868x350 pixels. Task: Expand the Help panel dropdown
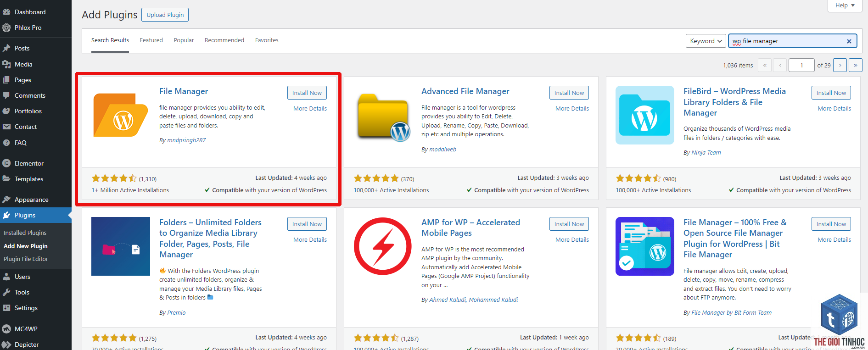coord(845,6)
